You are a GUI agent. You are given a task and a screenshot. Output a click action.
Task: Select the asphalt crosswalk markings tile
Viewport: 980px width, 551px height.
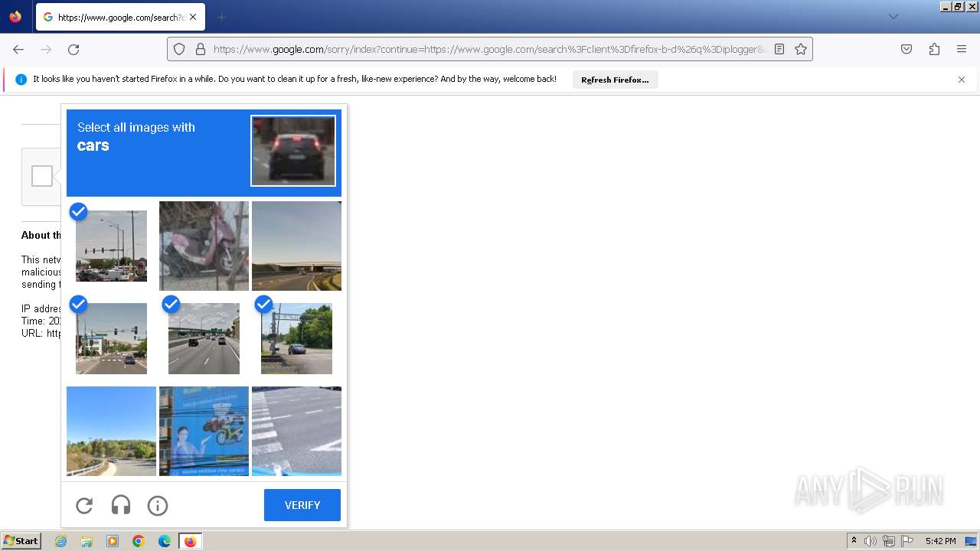[x=296, y=431]
